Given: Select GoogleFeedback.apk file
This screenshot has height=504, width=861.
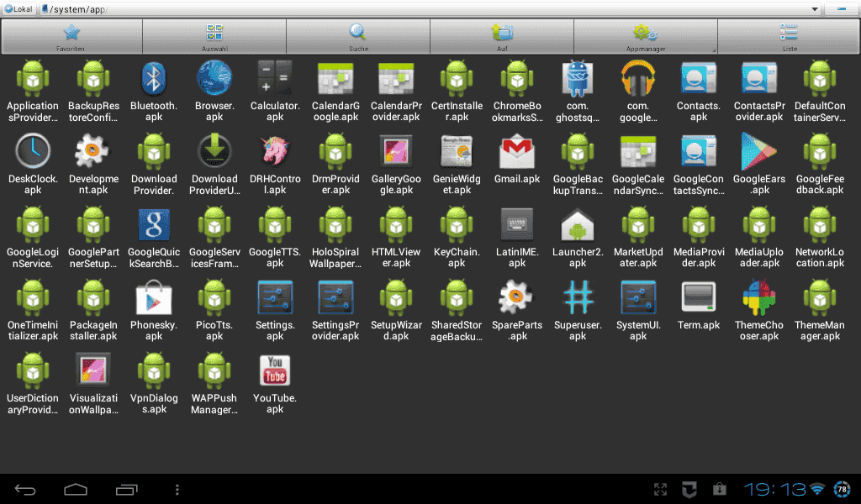Looking at the screenshot, I should tap(820, 151).
